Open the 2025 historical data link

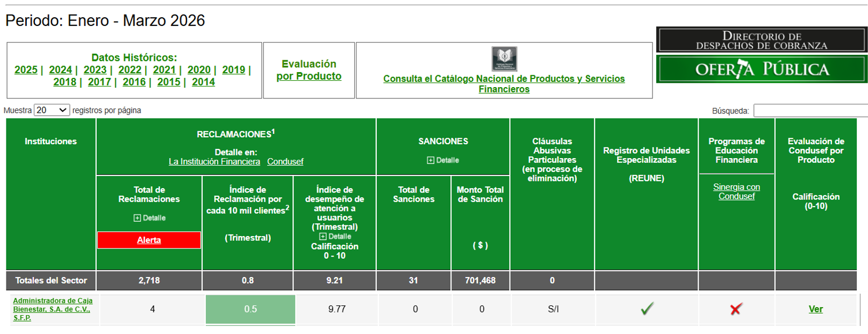(x=26, y=70)
